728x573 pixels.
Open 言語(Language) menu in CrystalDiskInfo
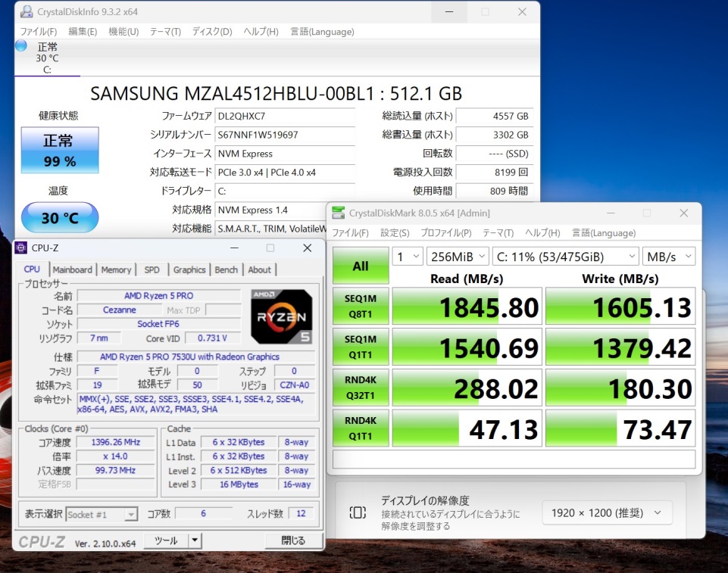(322, 32)
